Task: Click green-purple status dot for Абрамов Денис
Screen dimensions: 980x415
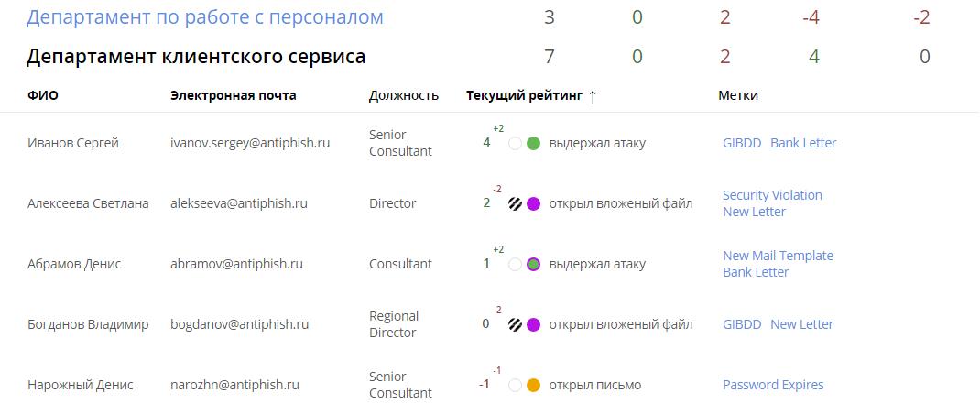Action: click(x=533, y=264)
